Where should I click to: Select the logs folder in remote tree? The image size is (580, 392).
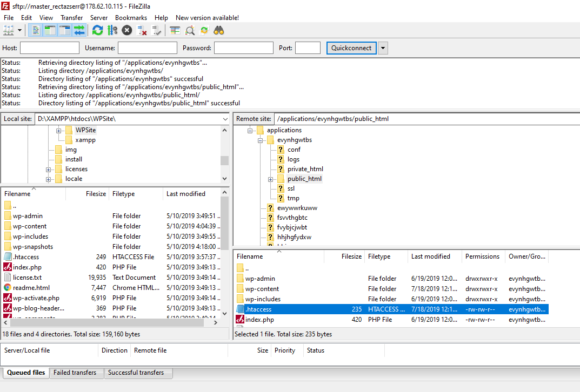pos(294,159)
